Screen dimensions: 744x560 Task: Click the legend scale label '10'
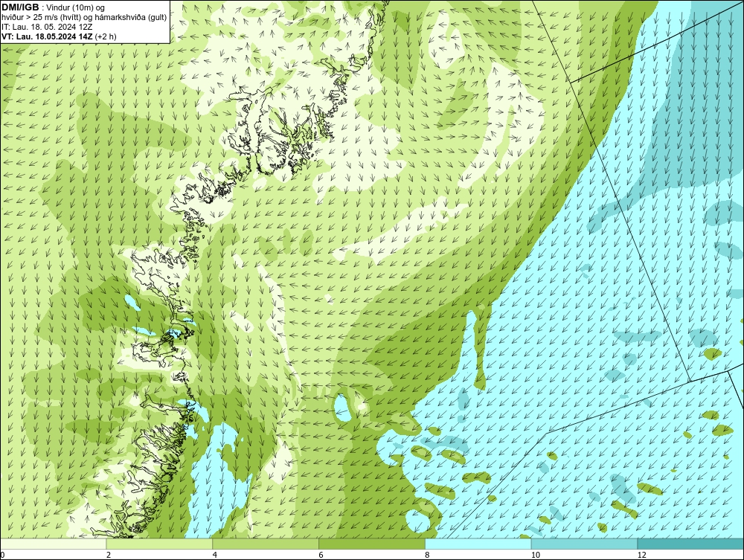[x=536, y=555]
